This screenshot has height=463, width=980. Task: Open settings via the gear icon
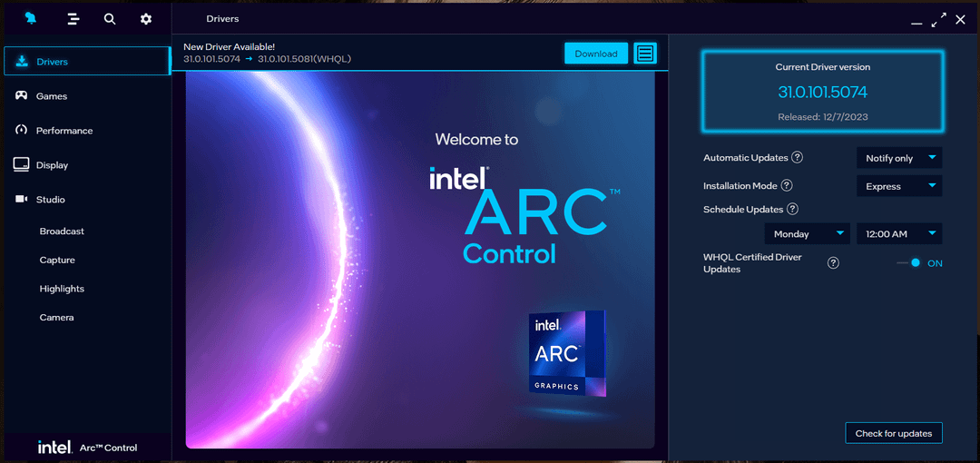pos(146,18)
